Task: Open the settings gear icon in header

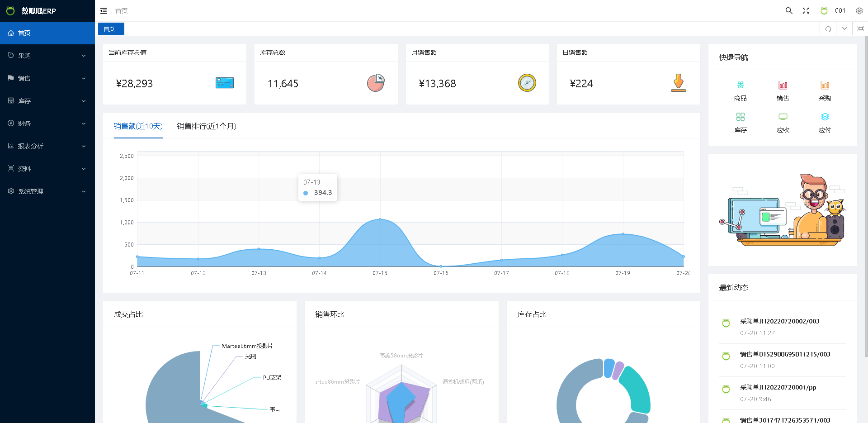Action: 859,11
